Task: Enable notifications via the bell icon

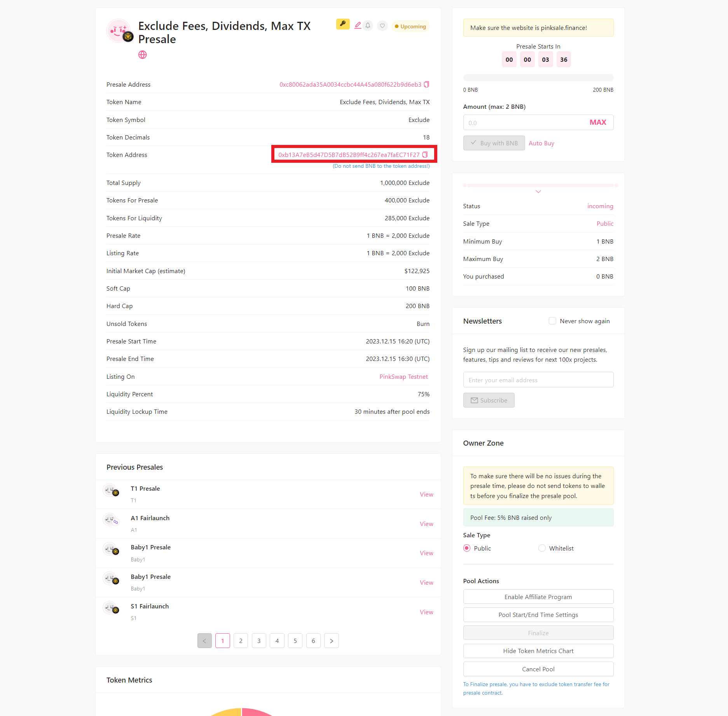Action: pyautogui.click(x=368, y=25)
